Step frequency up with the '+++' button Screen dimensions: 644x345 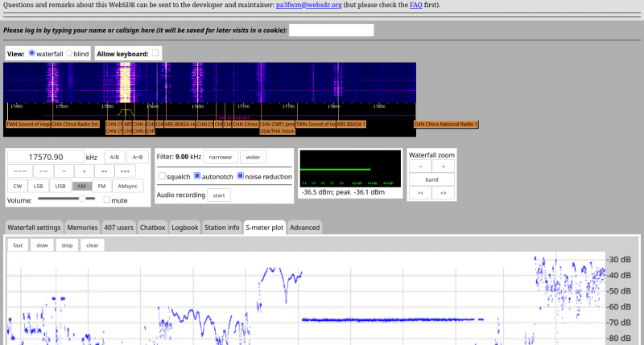tap(124, 171)
